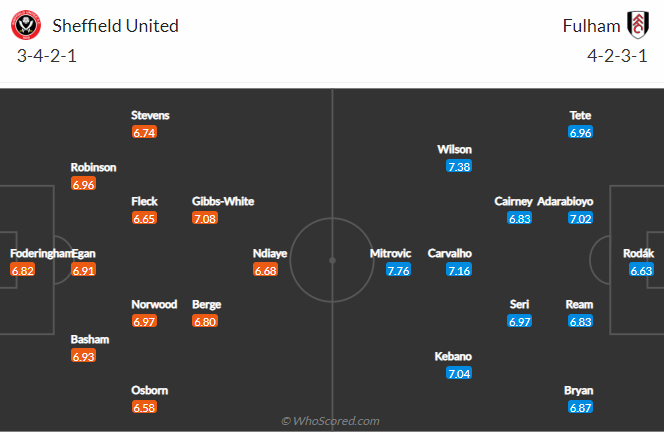Click Rodák's 6.63 rating badge
The height and width of the screenshot is (432, 664).
tap(641, 270)
